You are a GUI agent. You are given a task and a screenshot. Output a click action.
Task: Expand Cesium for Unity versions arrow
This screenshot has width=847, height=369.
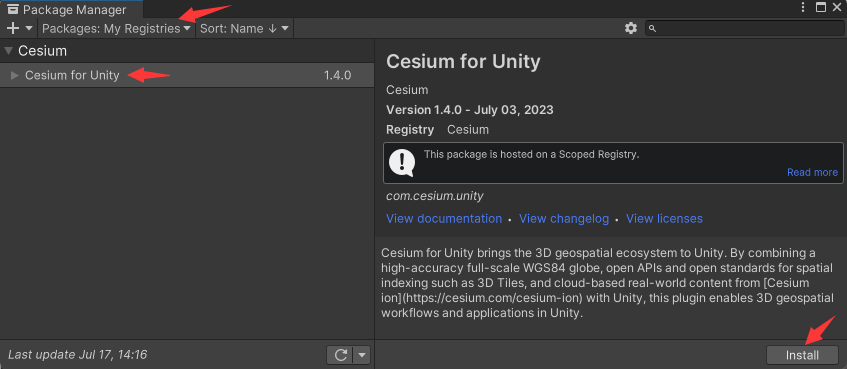[x=15, y=75]
